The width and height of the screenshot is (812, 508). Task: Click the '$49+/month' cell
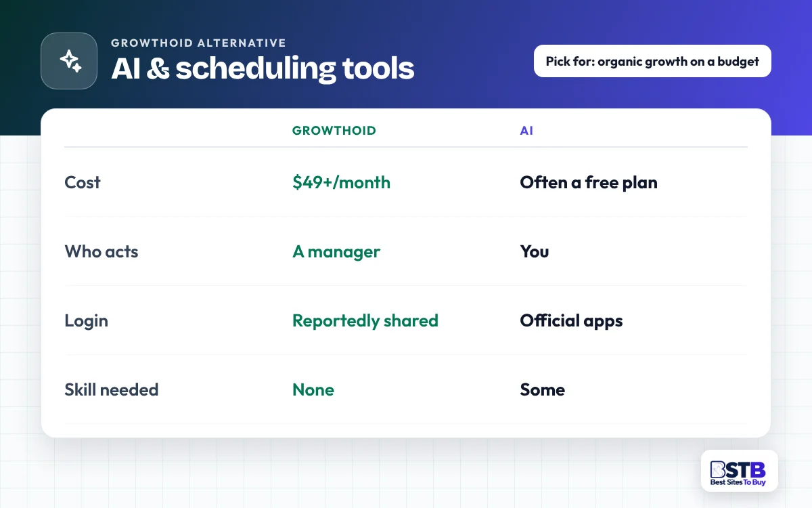341,182
